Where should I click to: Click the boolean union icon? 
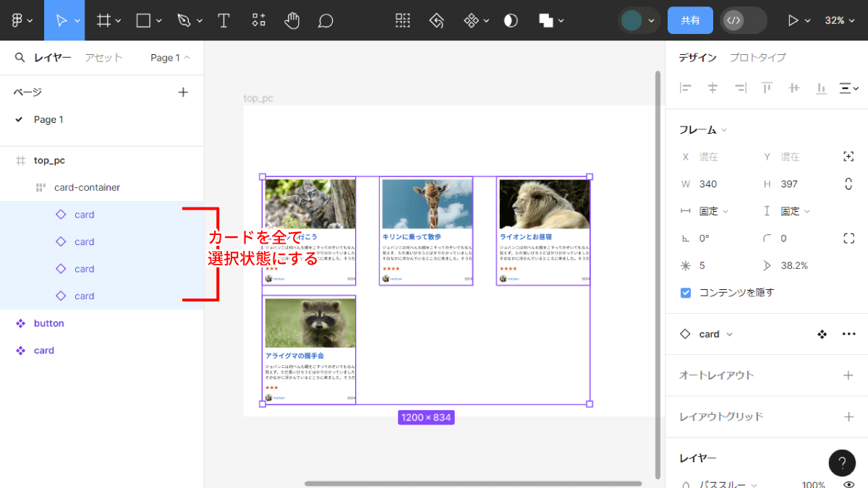pos(546,20)
